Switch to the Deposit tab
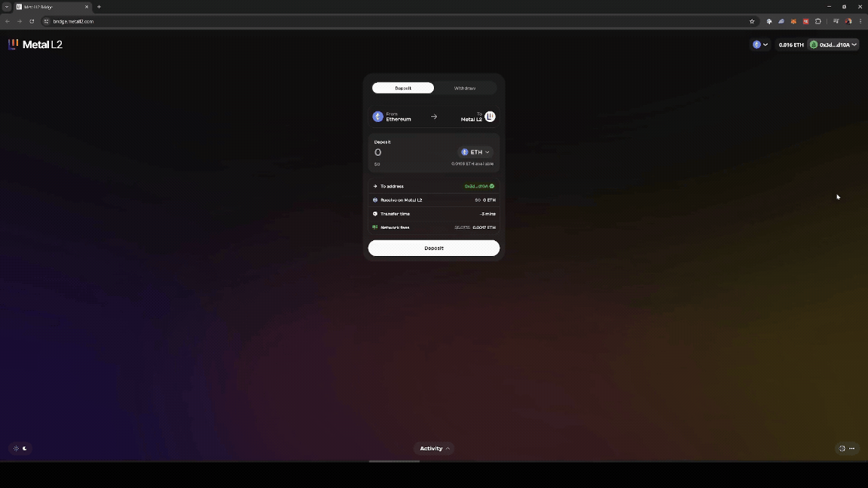The image size is (868, 488). [403, 88]
